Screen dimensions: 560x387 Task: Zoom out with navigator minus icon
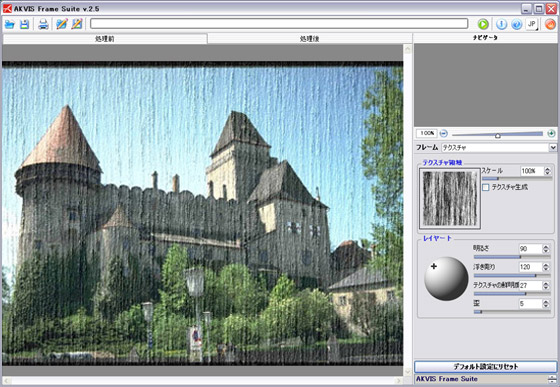point(444,134)
